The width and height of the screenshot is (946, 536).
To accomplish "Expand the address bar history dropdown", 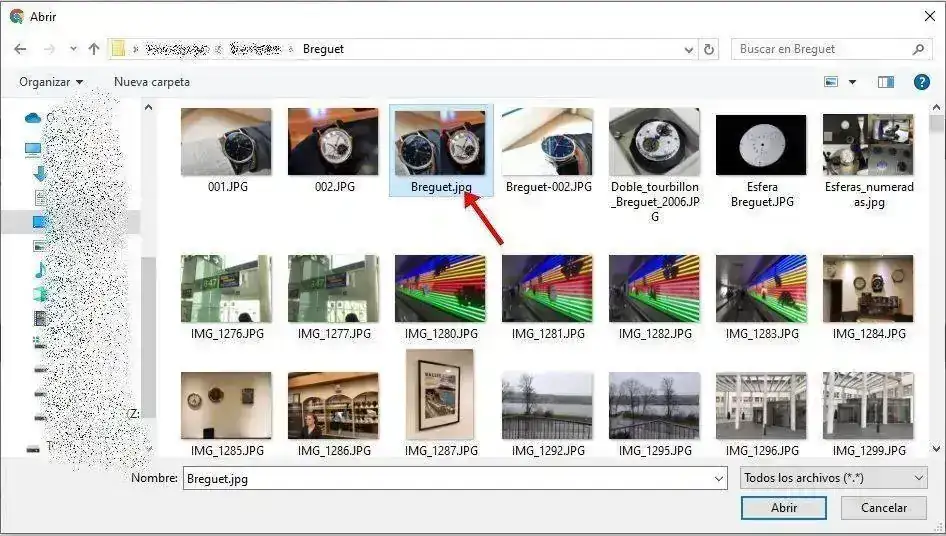I will click(x=689, y=49).
